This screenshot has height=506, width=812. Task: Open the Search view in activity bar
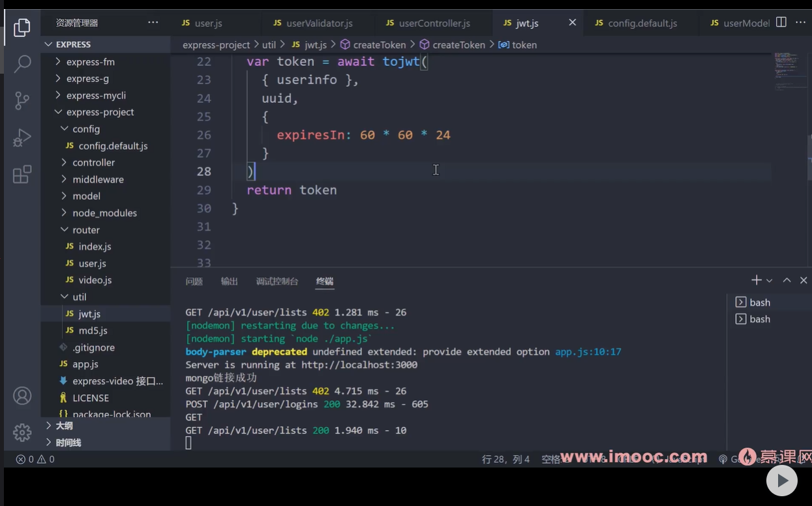22,64
